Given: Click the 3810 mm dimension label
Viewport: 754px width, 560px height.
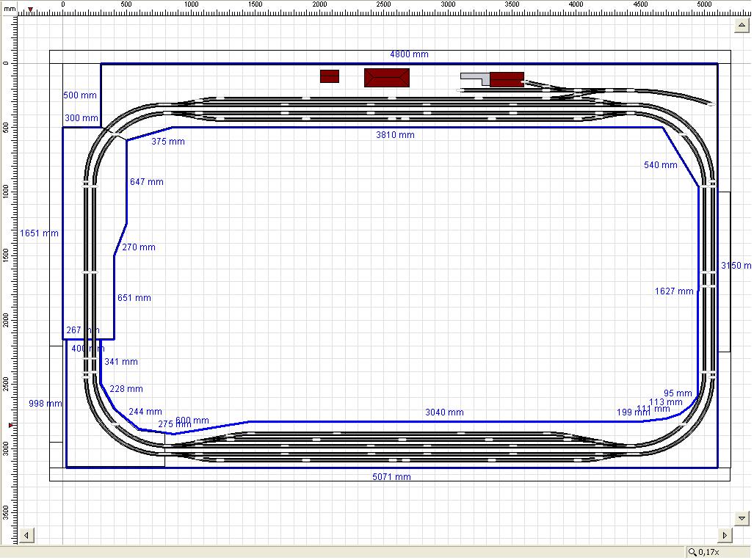Looking at the screenshot, I should 395,135.
